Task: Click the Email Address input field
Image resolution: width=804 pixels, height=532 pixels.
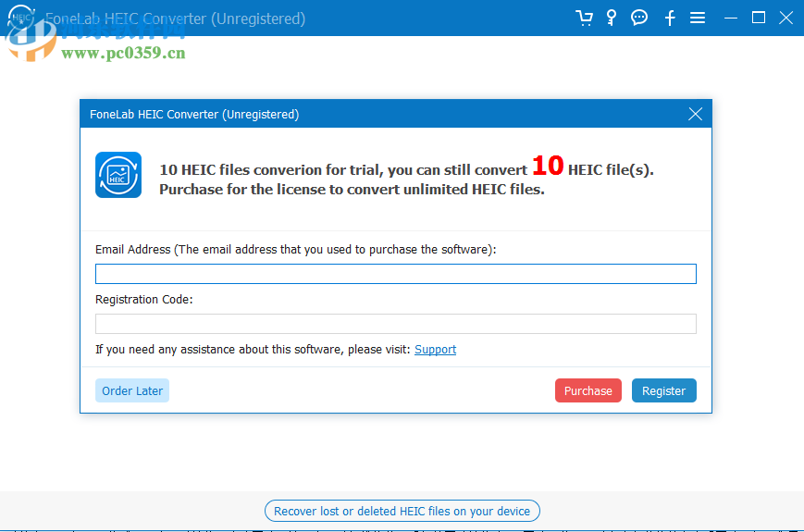Action: [395, 274]
